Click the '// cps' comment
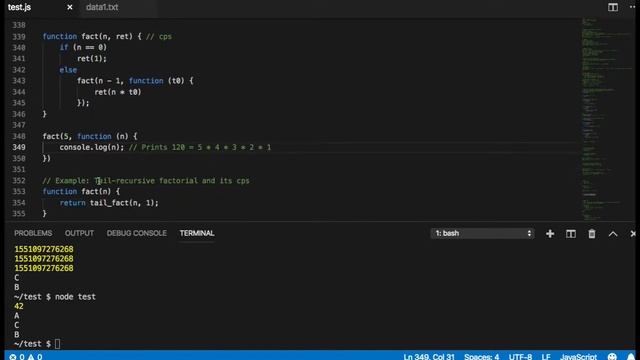640x360 pixels. pyautogui.click(x=159, y=36)
